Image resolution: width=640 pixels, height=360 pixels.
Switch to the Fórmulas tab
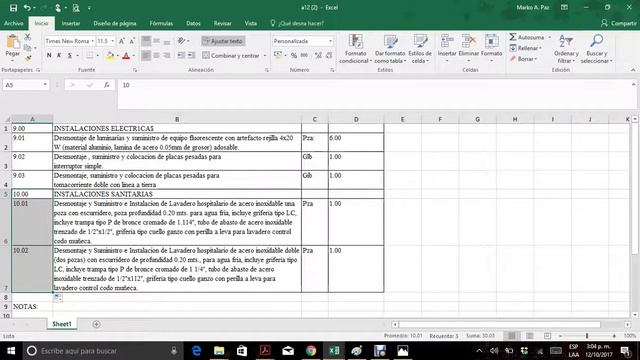161,23
